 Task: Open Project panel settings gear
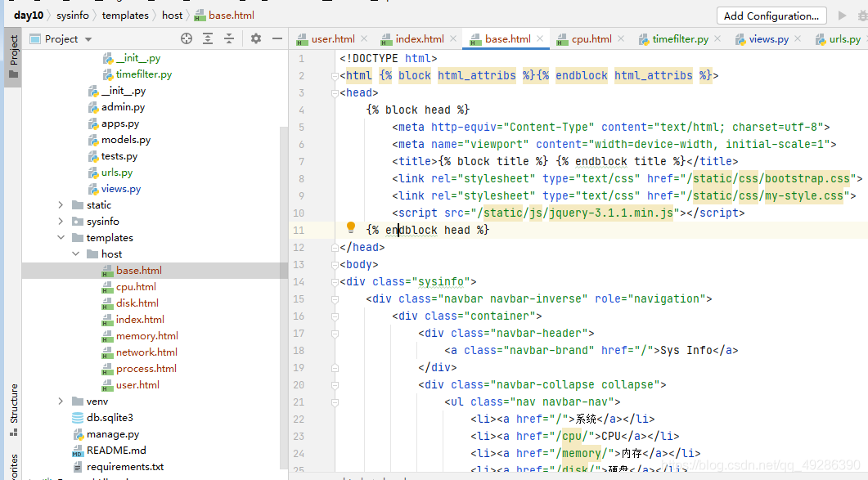(x=256, y=38)
